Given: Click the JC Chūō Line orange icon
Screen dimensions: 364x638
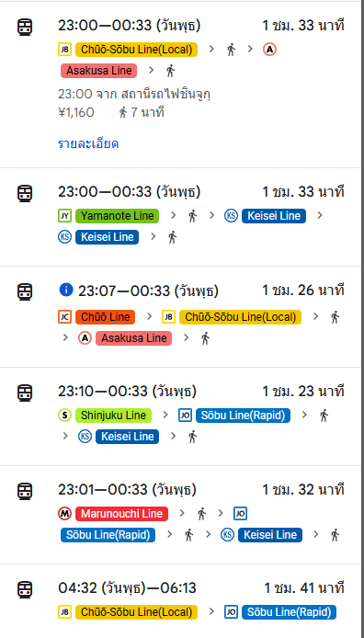Looking at the screenshot, I should pyautogui.click(x=64, y=316).
